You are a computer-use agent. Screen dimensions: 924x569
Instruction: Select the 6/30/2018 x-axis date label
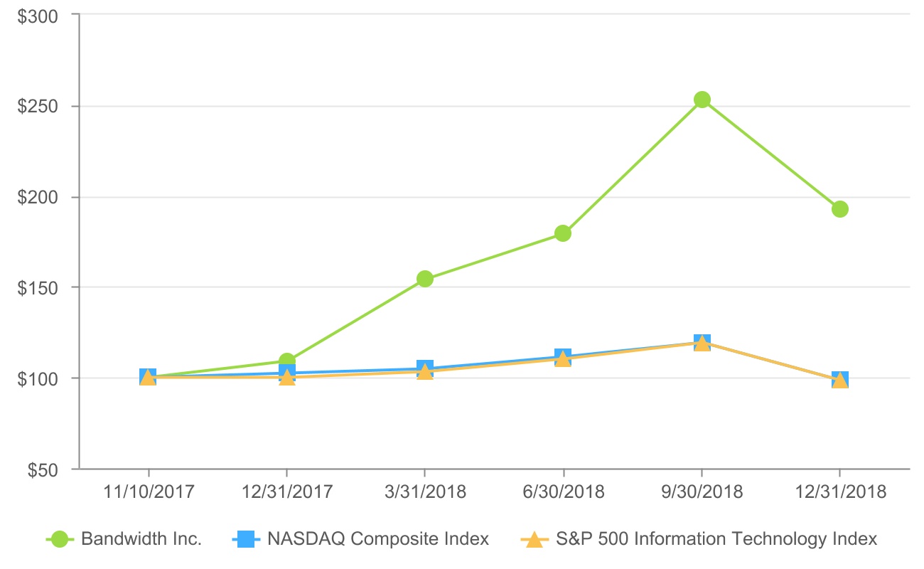click(564, 492)
